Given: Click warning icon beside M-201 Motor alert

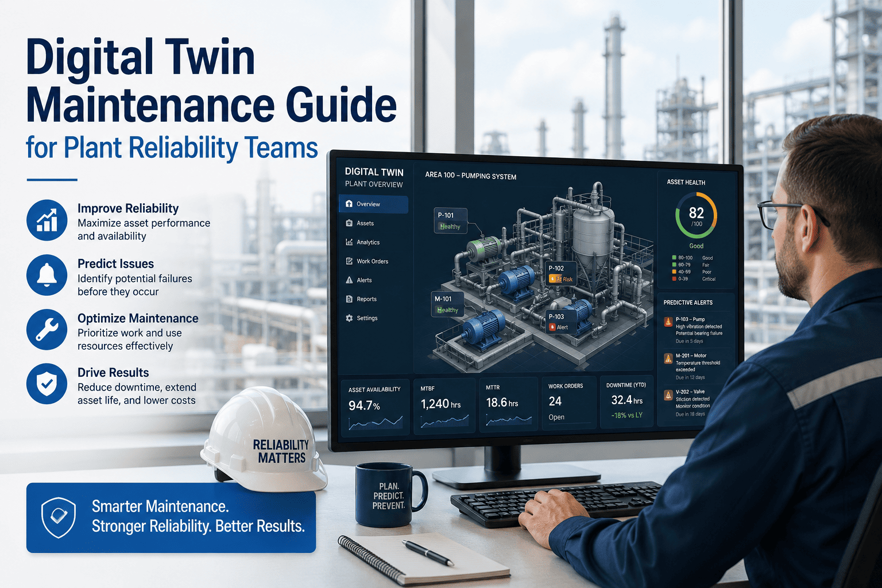Looking at the screenshot, I should point(668,358).
